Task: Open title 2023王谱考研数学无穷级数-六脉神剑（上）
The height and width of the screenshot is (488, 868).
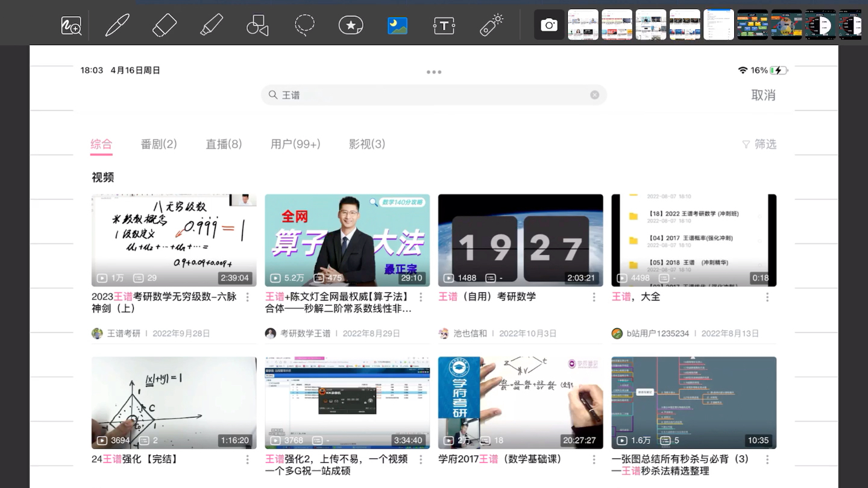Action: [x=164, y=302]
